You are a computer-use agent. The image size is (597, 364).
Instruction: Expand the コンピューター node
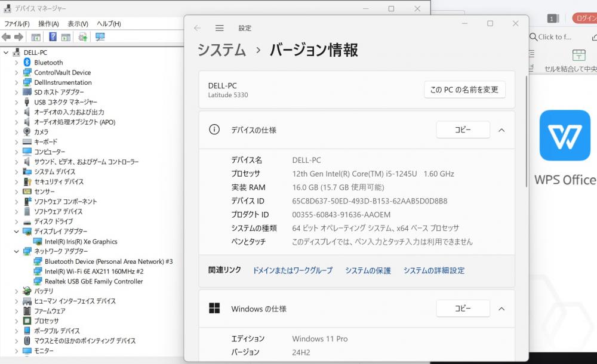(x=16, y=152)
